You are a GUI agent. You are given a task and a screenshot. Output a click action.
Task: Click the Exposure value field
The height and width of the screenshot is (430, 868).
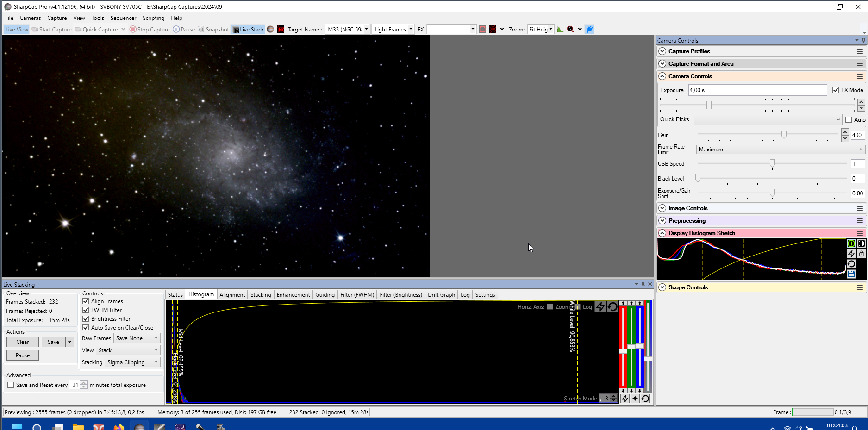[x=757, y=90]
